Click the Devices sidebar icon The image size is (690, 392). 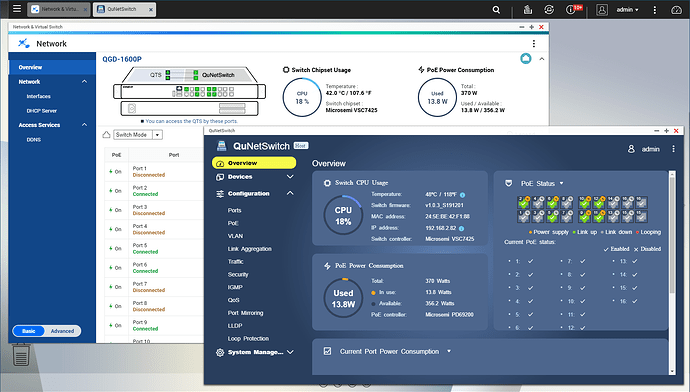pos(220,177)
